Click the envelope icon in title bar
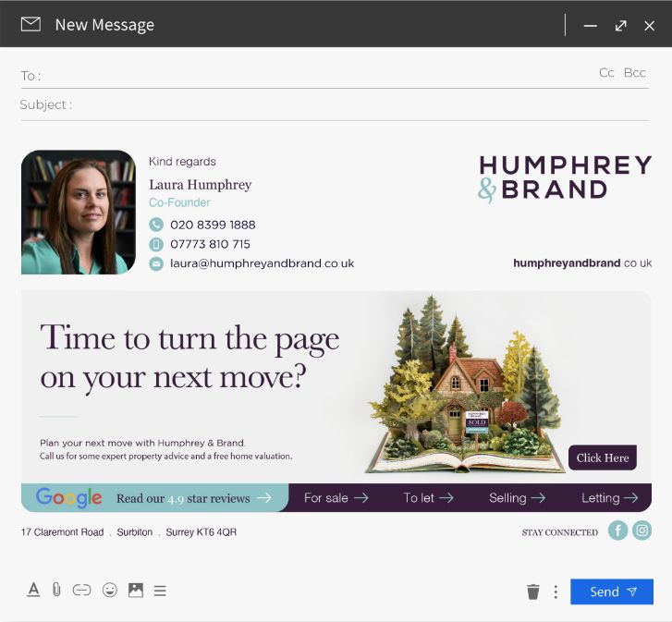This screenshot has width=672, height=622. (x=31, y=24)
